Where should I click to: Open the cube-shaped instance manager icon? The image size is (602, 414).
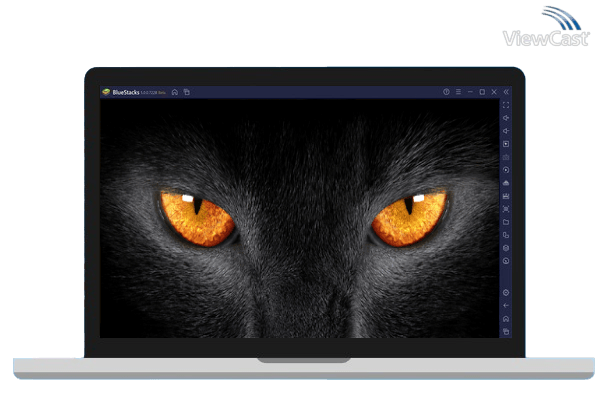[506, 248]
